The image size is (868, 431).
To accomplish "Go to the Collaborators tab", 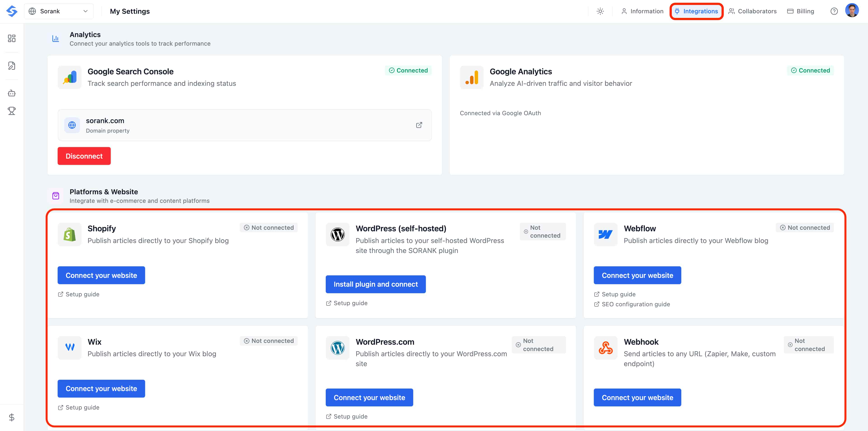I will click(x=752, y=11).
